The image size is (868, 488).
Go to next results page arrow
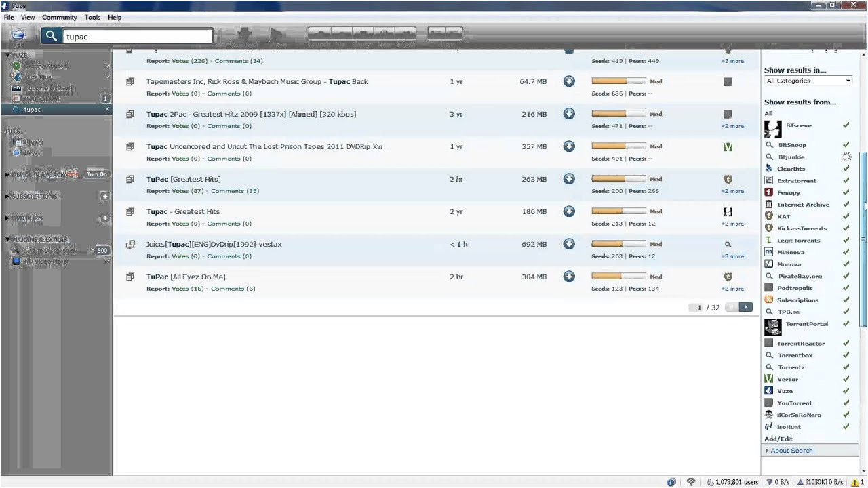[746, 307]
